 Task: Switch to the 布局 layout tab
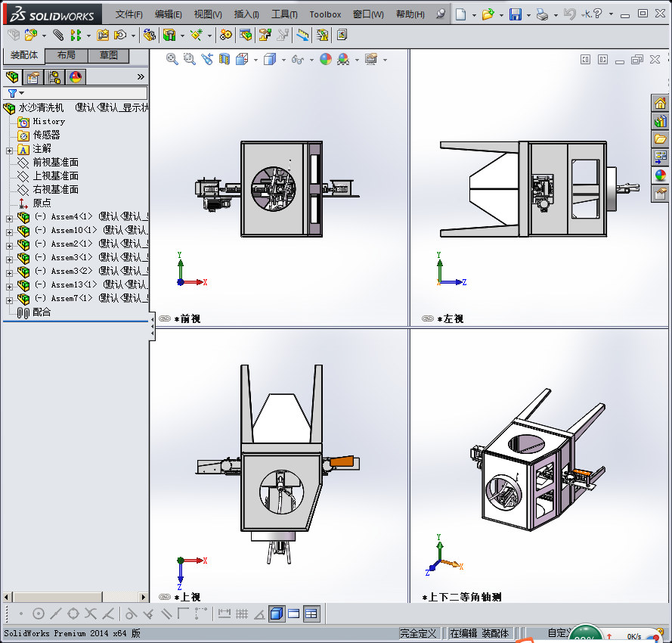click(x=66, y=55)
